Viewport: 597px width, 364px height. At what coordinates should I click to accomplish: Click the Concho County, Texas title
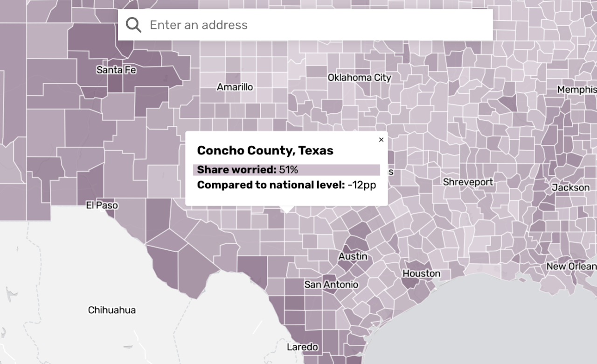tap(265, 150)
